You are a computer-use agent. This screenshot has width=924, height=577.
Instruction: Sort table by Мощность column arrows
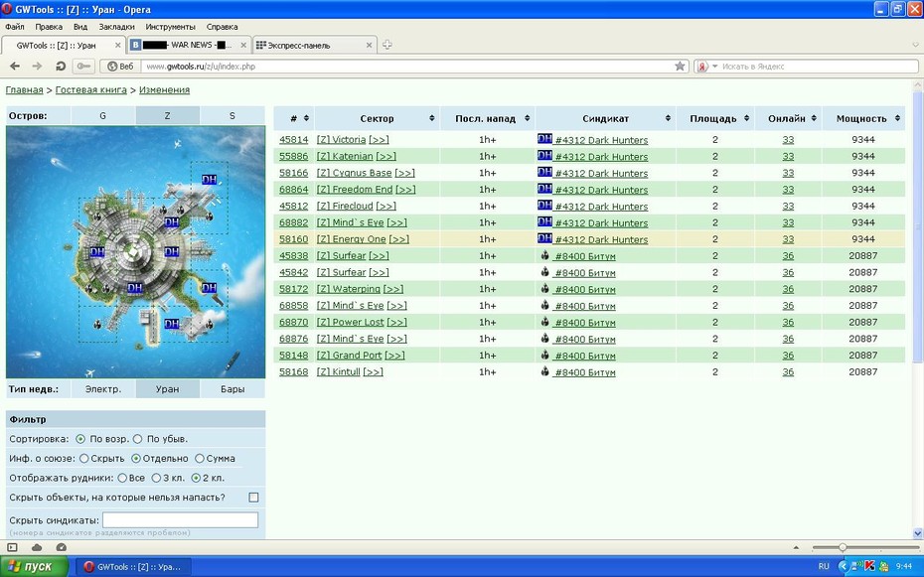(897, 118)
